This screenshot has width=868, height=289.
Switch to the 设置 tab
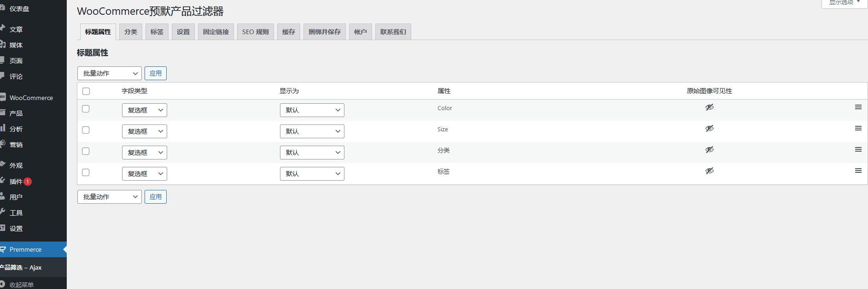click(x=183, y=32)
